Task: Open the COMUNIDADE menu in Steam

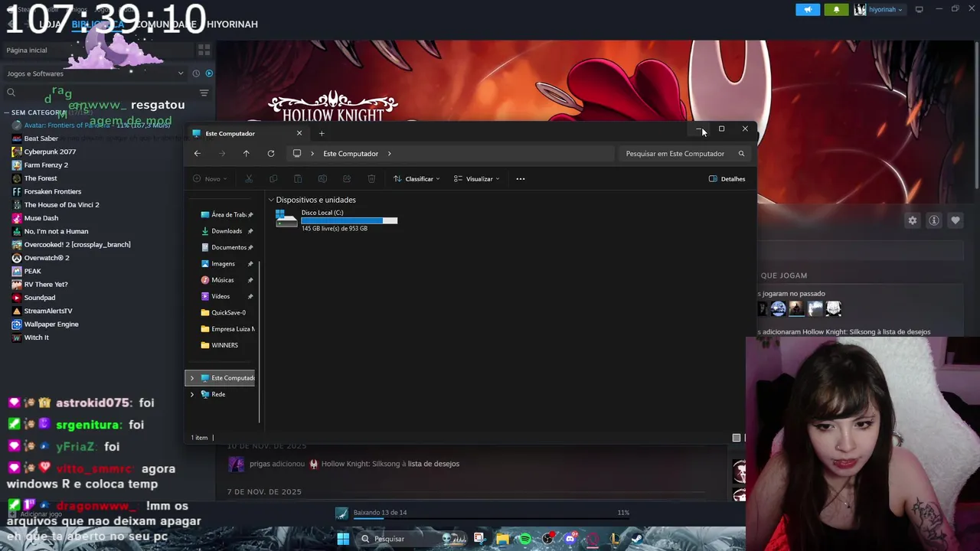Action: pos(166,24)
